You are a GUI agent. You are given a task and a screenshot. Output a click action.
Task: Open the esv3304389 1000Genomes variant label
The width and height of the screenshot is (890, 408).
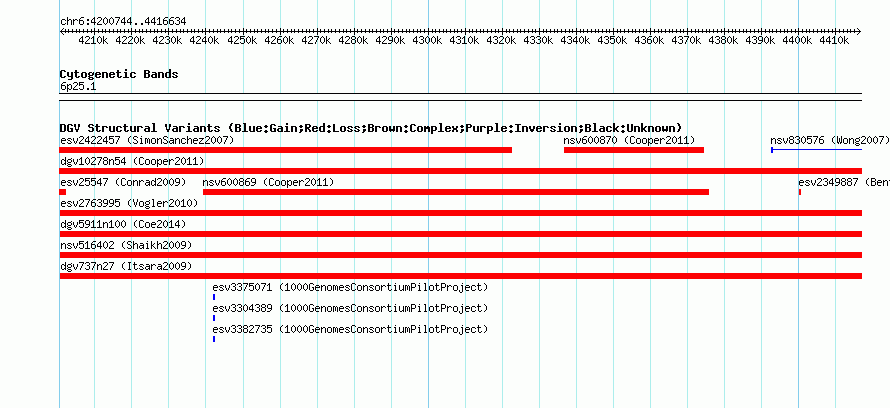[x=350, y=308]
